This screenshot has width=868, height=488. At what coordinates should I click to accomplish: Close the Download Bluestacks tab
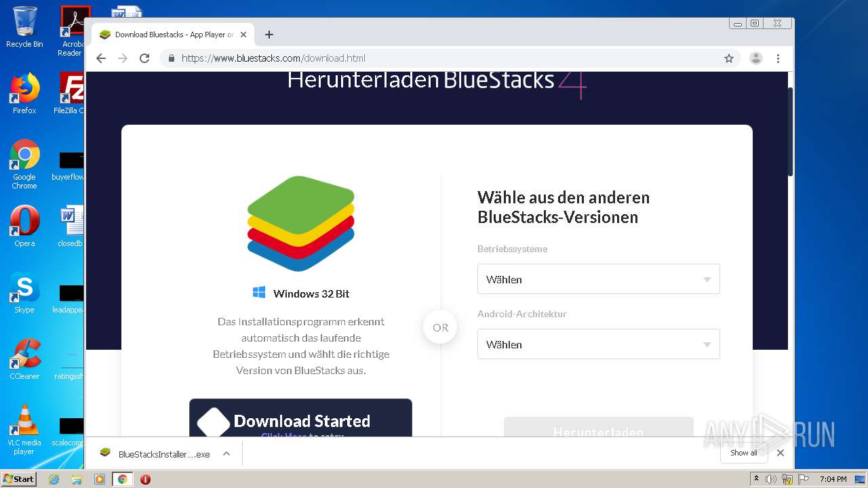[x=243, y=35]
